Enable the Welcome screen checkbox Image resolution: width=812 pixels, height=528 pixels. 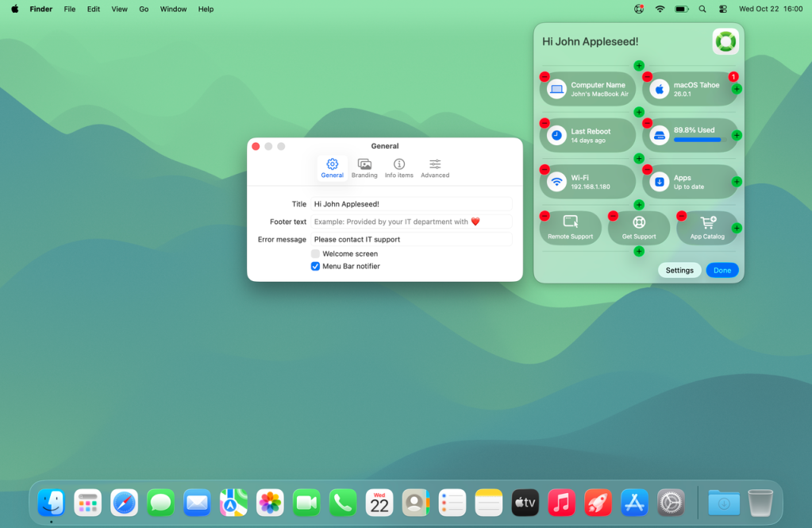click(315, 253)
